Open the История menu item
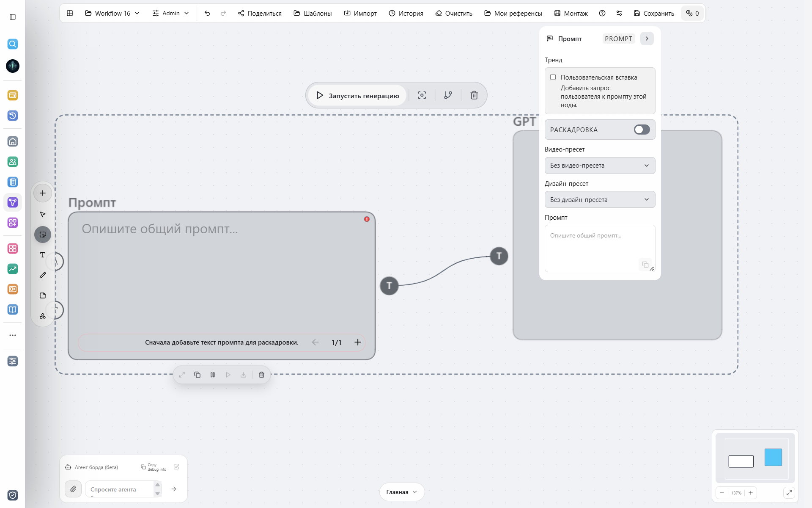The image size is (812, 508). click(x=406, y=13)
